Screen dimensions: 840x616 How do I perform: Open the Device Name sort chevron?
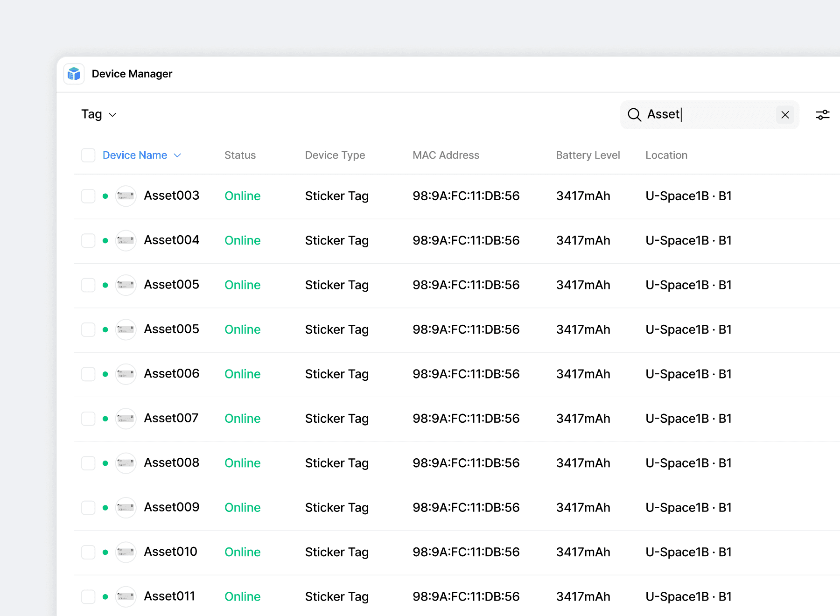pyautogui.click(x=177, y=155)
